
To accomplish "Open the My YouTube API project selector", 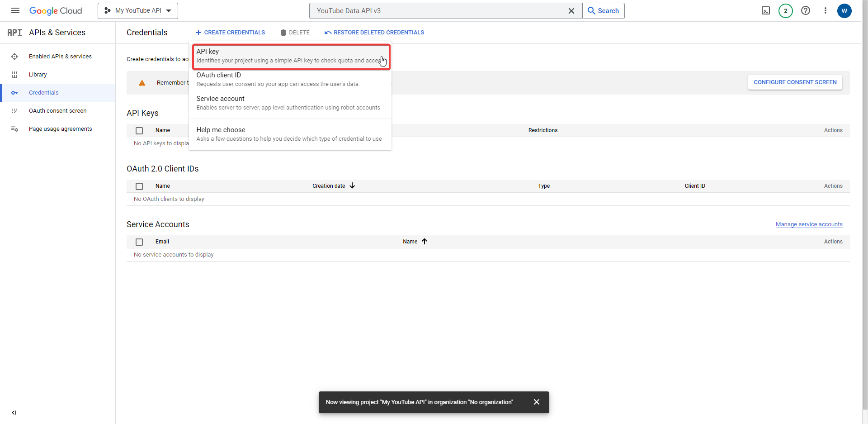I will tap(138, 10).
